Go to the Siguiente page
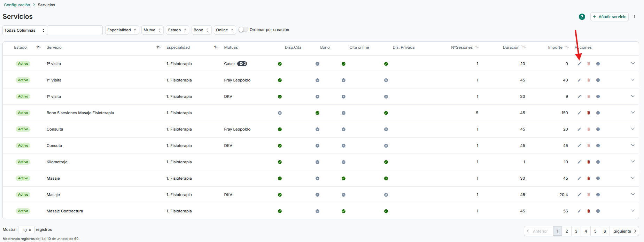This screenshot has height=242, width=644. pyautogui.click(x=624, y=231)
